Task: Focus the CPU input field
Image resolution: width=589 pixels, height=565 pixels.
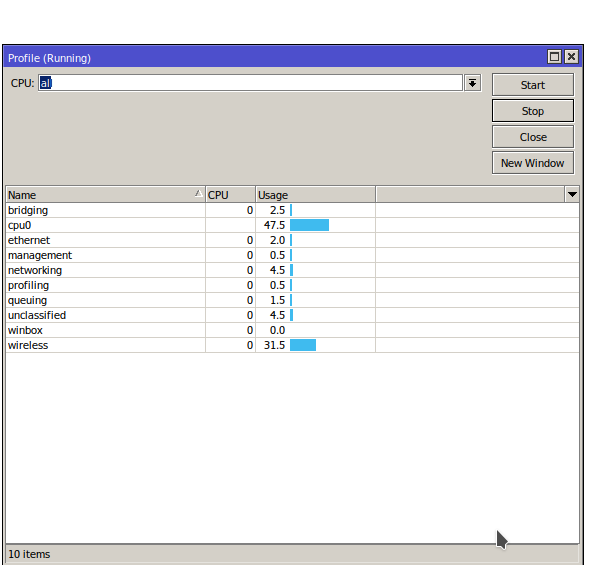Action: coord(250,83)
